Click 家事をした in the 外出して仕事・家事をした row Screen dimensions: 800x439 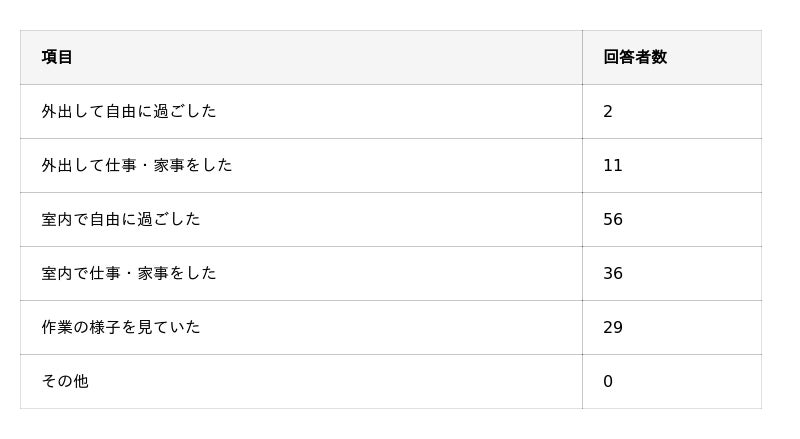pyautogui.click(x=192, y=165)
